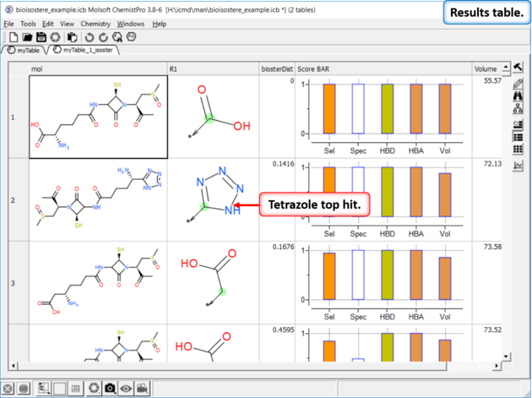Open the Chemistry menu
532x398 pixels.
pyautogui.click(x=96, y=24)
